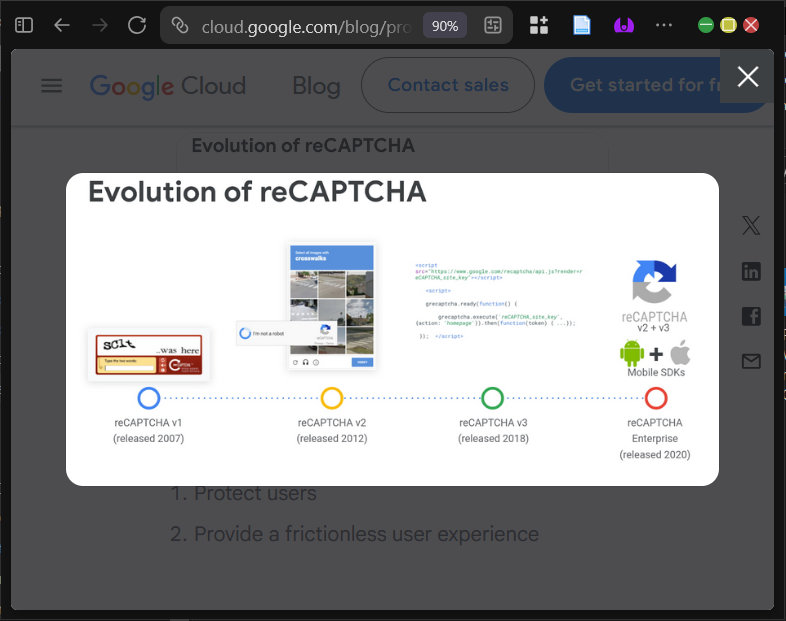The width and height of the screenshot is (786, 621).
Task: Click the crosswalks image challenge thumbnail
Action: tap(332, 306)
